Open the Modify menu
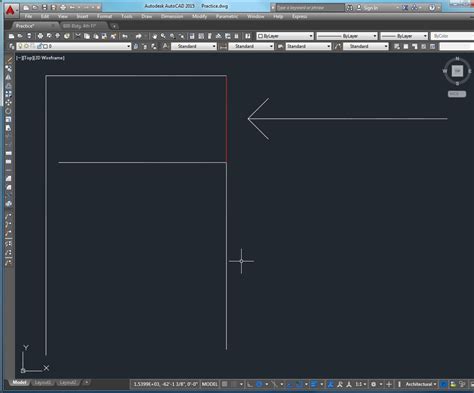Image resolution: width=474 pixels, height=393 pixels. pyautogui.click(x=199, y=16)
